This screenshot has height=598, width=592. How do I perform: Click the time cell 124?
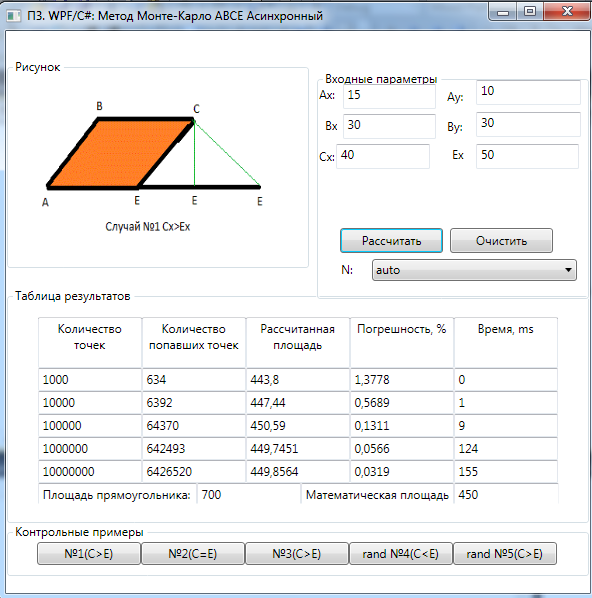[506, 448]
